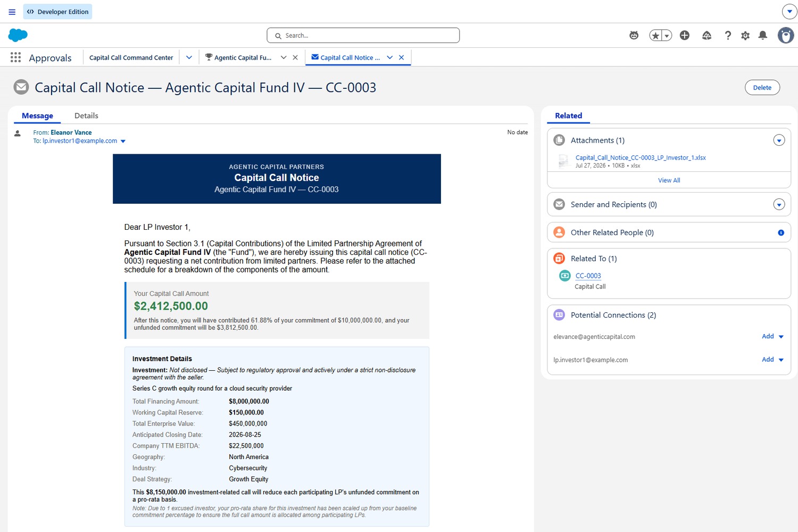Close the Agentic Capital Fu... tab

tap(295, 57)
